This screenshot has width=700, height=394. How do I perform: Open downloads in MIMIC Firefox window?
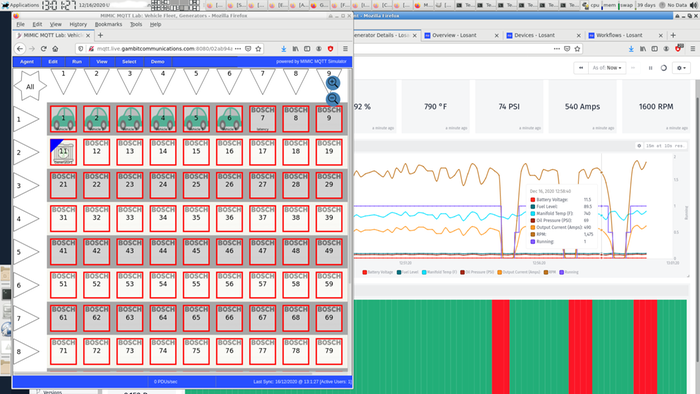coord(283,49)
